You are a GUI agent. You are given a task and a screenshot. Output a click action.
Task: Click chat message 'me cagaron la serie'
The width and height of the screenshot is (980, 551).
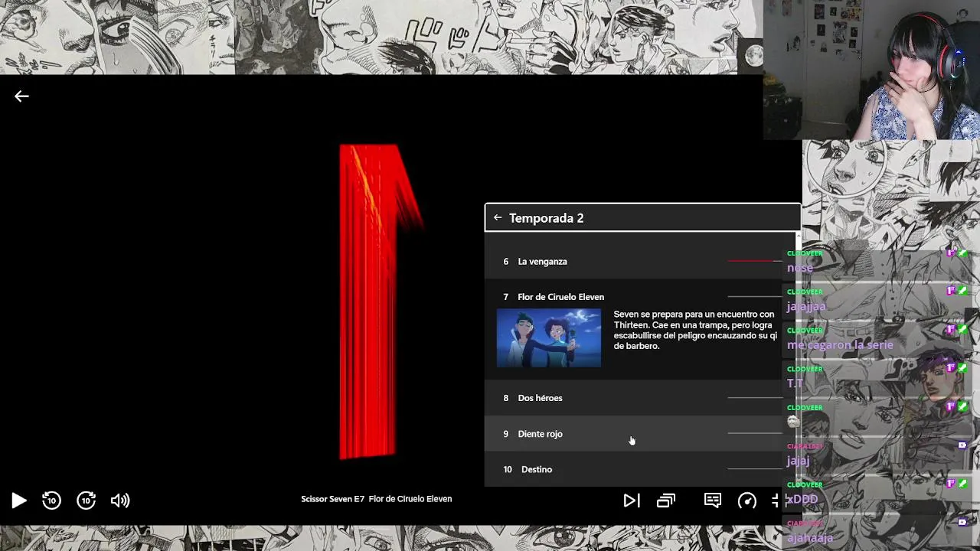[x=840, y=345]
